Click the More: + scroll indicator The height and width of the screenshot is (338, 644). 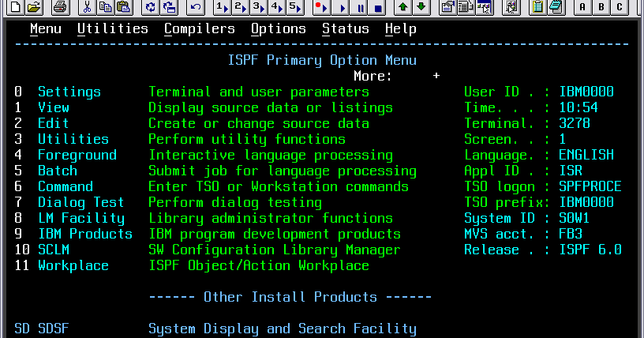pos(397,76)
